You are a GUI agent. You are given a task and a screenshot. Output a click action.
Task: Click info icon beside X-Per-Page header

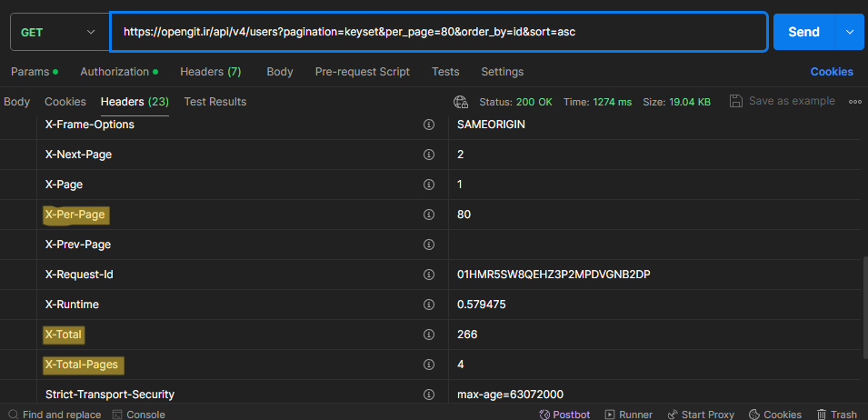429,215
